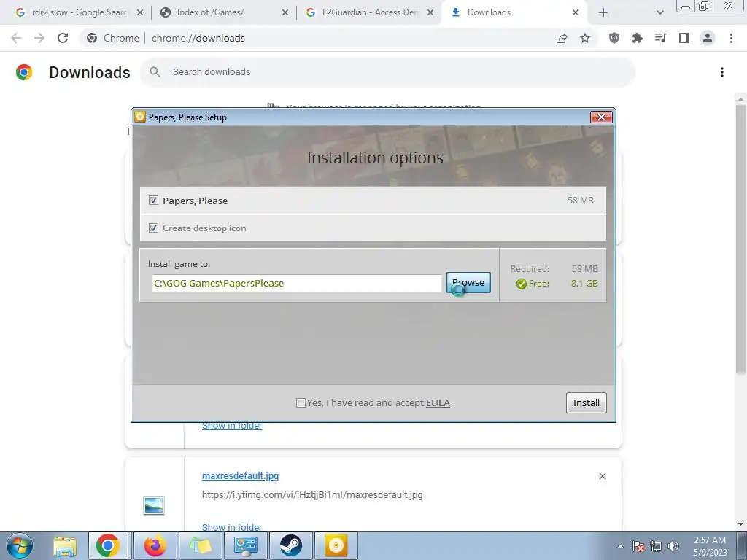This screenshot has width=747, height=560.
Task: Open the network status tray icon
Action: (x=656, y=546)
